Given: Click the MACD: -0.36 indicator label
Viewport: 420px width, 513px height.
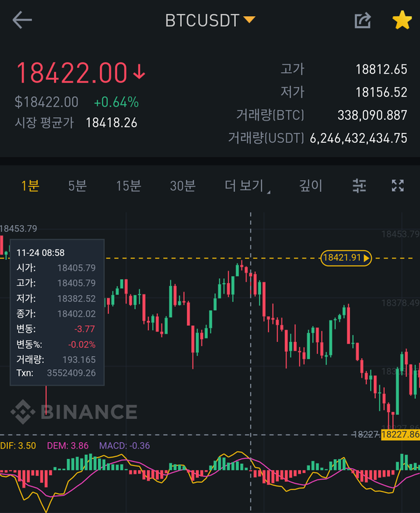Looking at the screenshot, I should click(x=125, y=446).
